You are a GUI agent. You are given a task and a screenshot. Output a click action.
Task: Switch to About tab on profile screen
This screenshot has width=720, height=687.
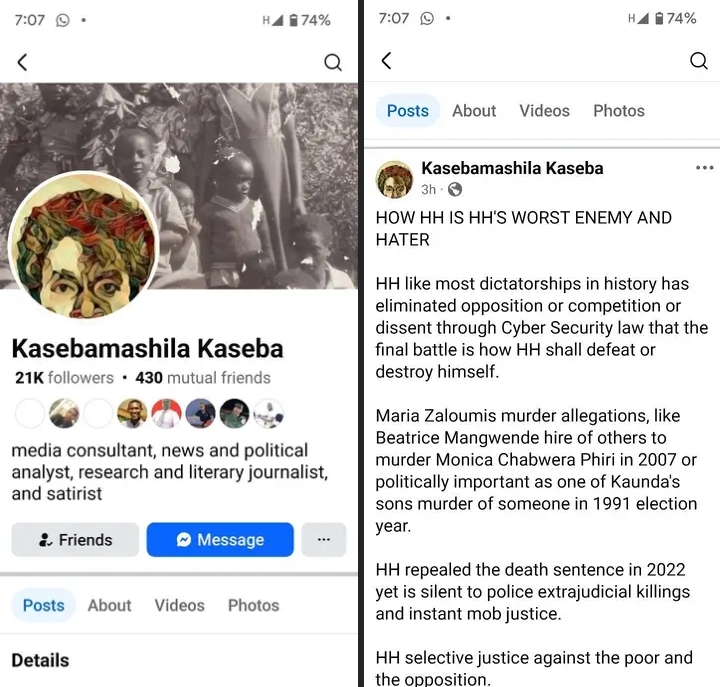(109, 605)
